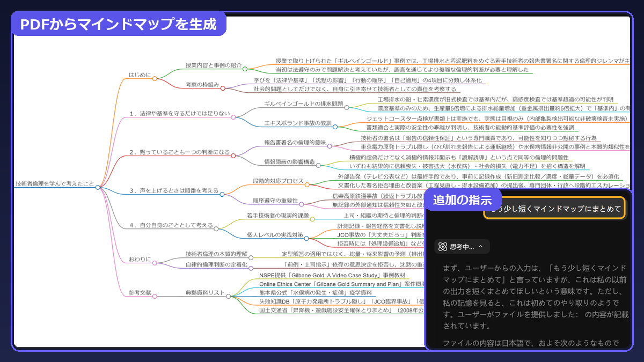This screenshot has width=644, height=362.
Task: Toggle the circle after ギルベインゴールドの排水問題
Action: (x=347, y=107)
